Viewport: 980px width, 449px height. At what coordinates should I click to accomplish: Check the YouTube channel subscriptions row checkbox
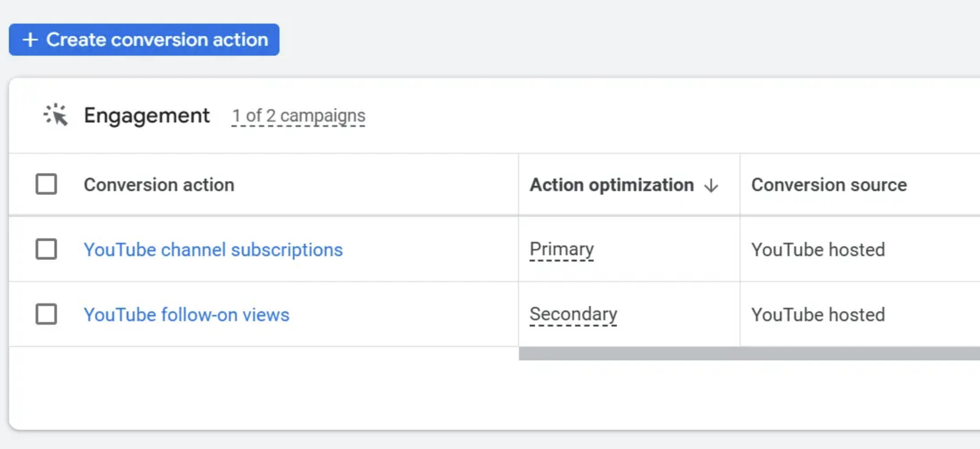point(46,249)
